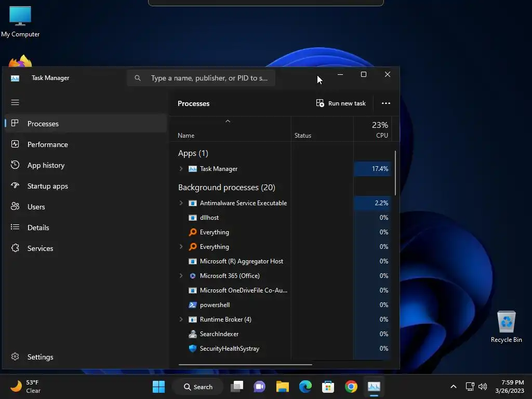Click the taskbar Search box

(198, 387)
